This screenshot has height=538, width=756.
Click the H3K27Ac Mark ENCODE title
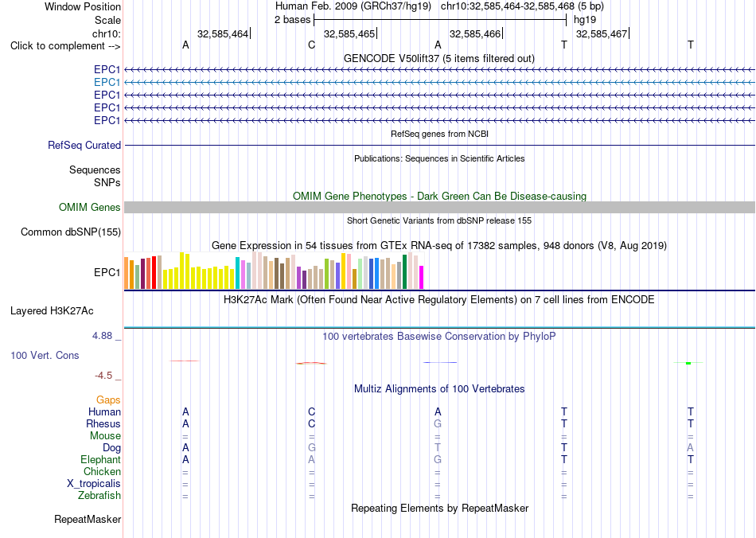point(439,300)
